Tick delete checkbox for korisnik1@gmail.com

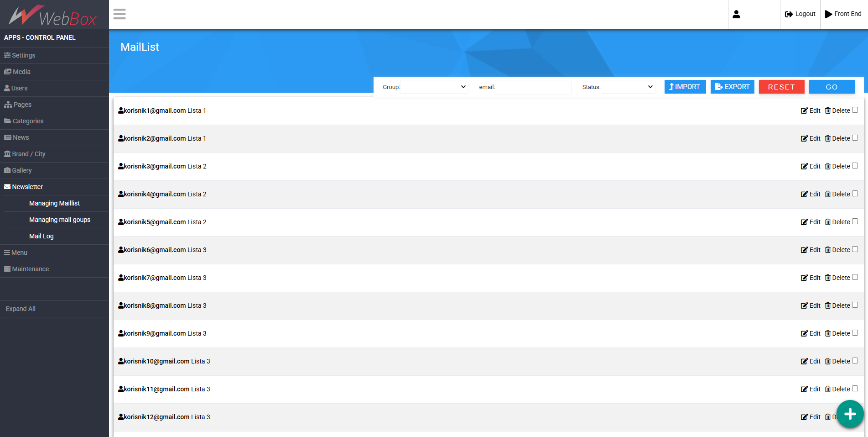point(855,110)
